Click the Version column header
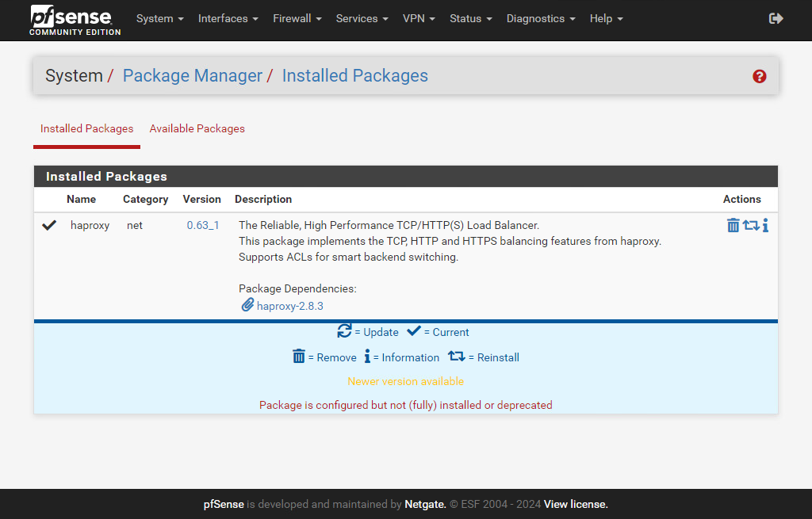This screenshot has height=519, width=812. (202, 199)
